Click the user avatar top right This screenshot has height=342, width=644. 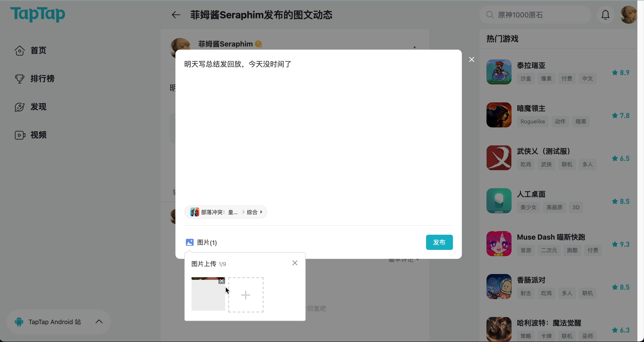tap(629, 15)
